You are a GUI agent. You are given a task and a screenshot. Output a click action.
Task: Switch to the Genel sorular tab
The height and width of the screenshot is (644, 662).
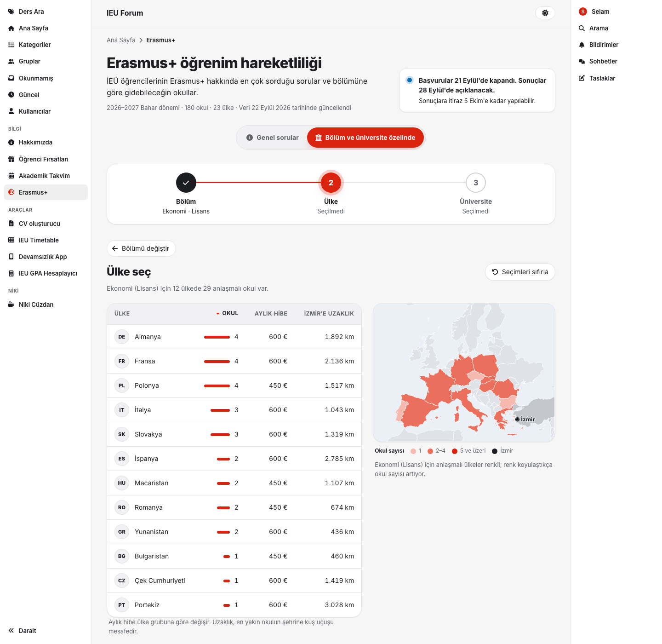(x=273, y=138)
